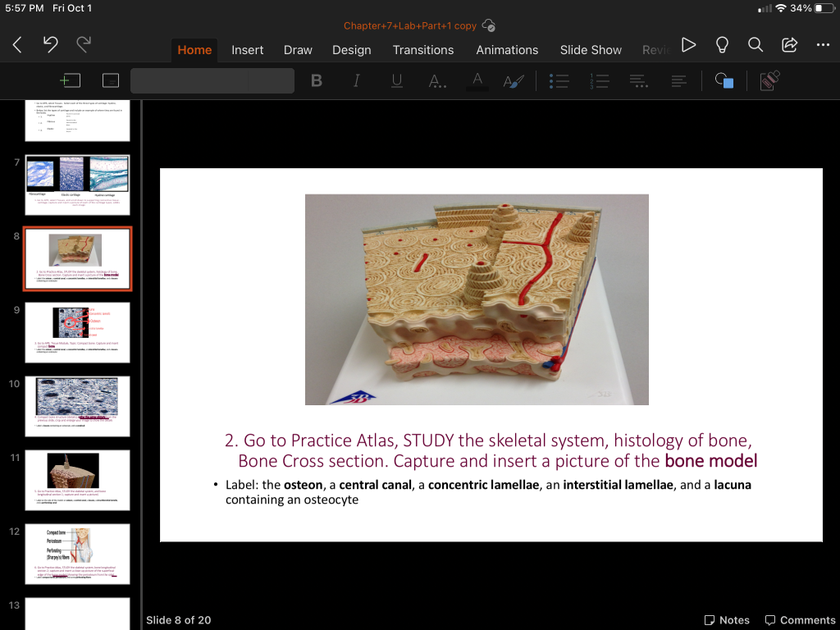
Task: Switch to the Insert tab
Action: pyautogui.click(x=247, y=50)
